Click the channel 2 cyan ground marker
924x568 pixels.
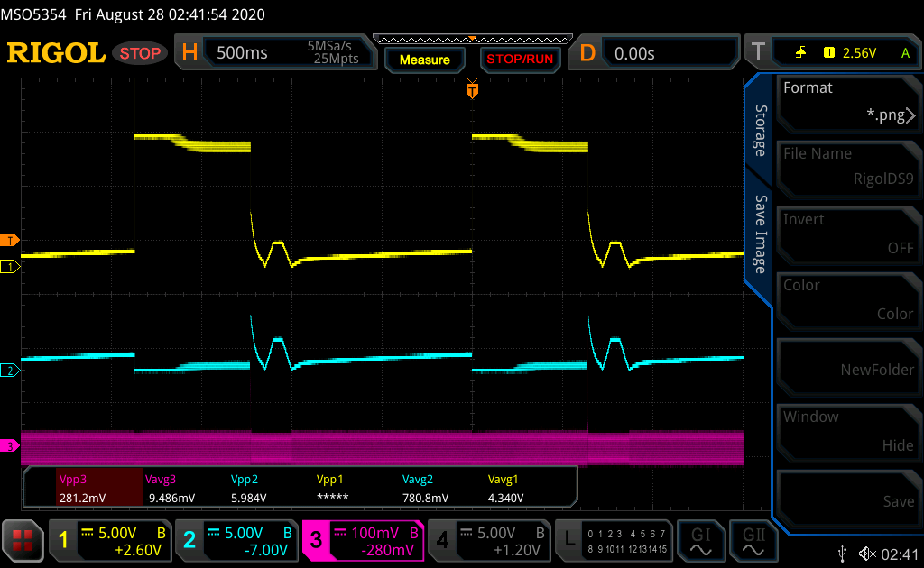10,371
